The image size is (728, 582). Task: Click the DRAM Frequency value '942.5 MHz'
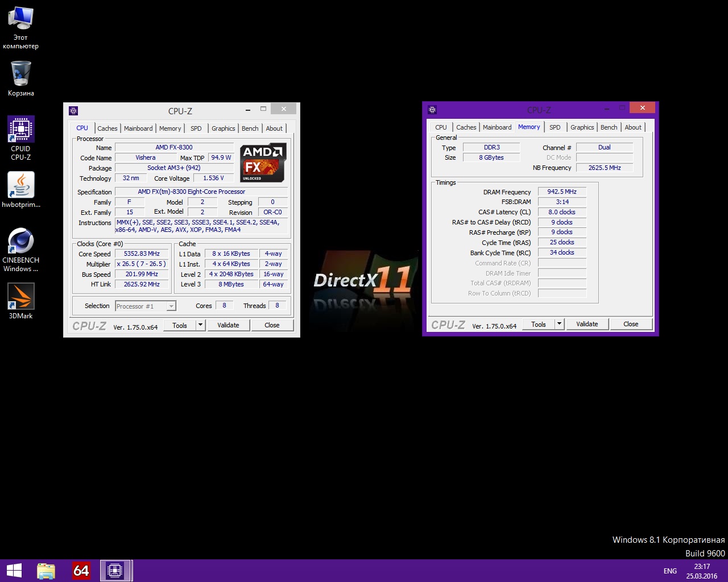[562, 192]
